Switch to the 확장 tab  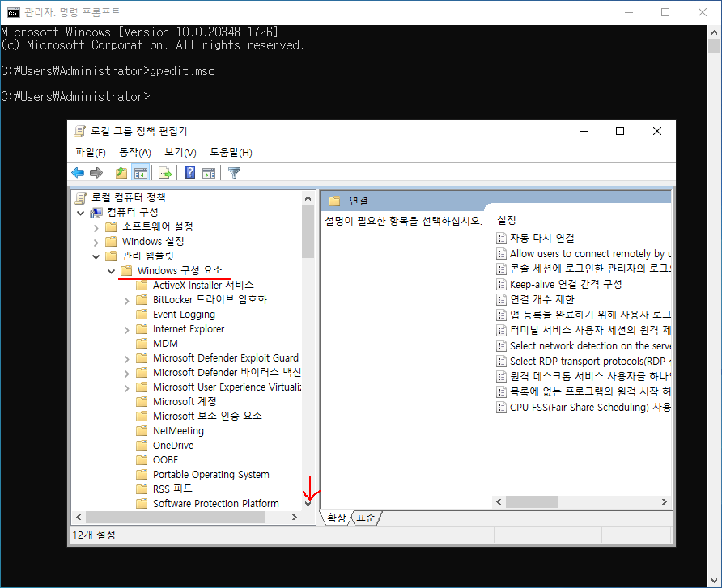click(336, 518)
